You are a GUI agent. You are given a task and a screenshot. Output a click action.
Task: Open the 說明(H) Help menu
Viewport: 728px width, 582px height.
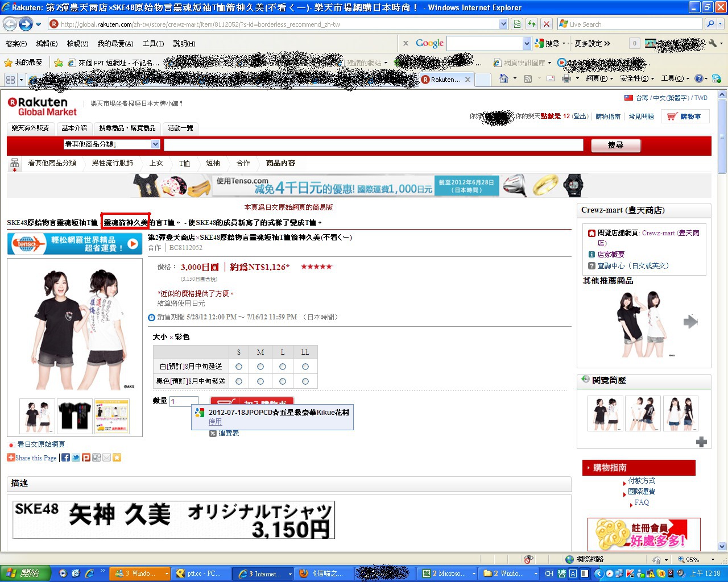click(184, 44)
